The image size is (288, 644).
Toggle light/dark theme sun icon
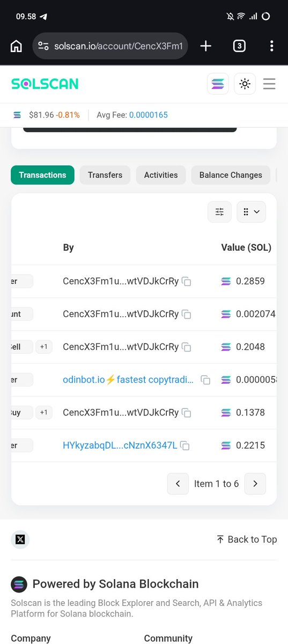[x=245, y=84]
